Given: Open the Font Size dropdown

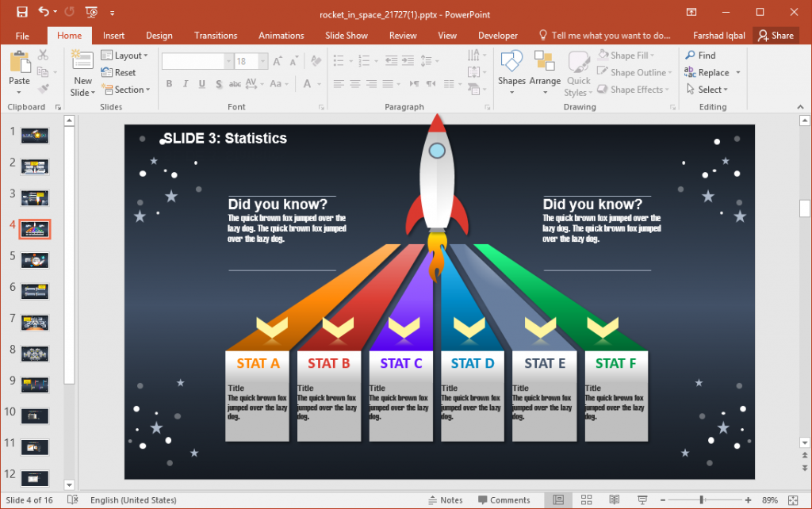Looking at the screenshot, I should tap(262, 60).
